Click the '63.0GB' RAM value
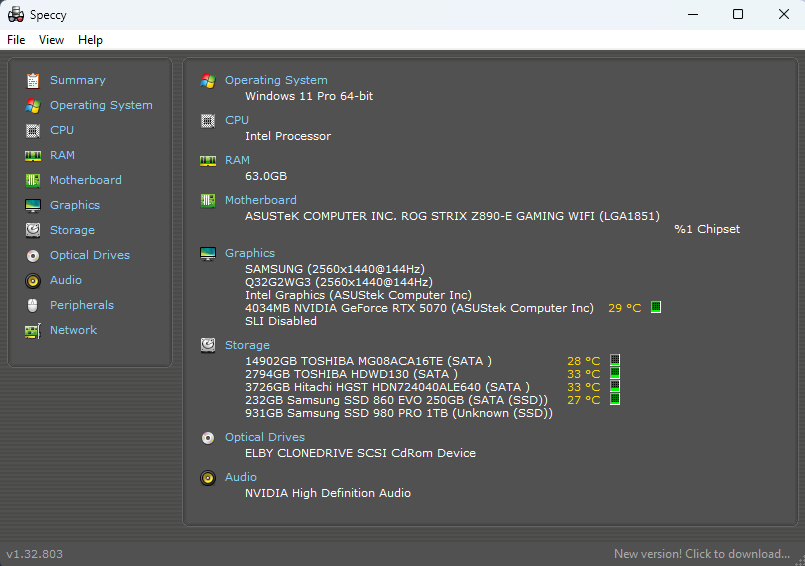The image size is (805, 566). click(x=266, y=176)
